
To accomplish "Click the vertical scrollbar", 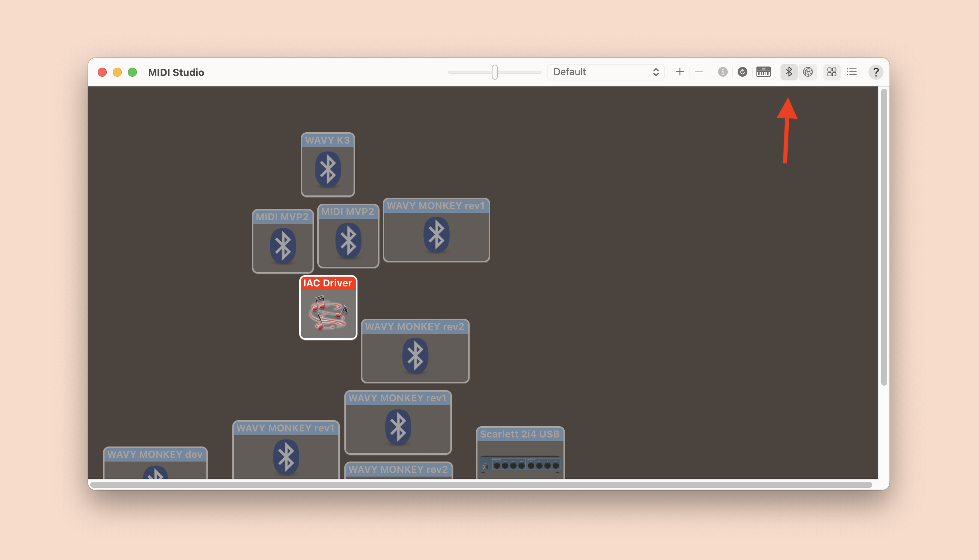I will pyautogui.click(x=884, y=237).
